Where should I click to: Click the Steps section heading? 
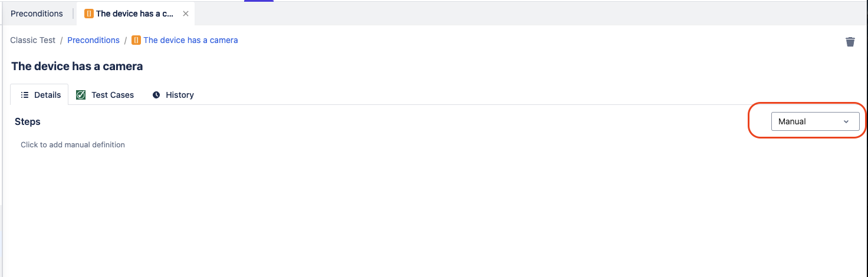(28, 121)
